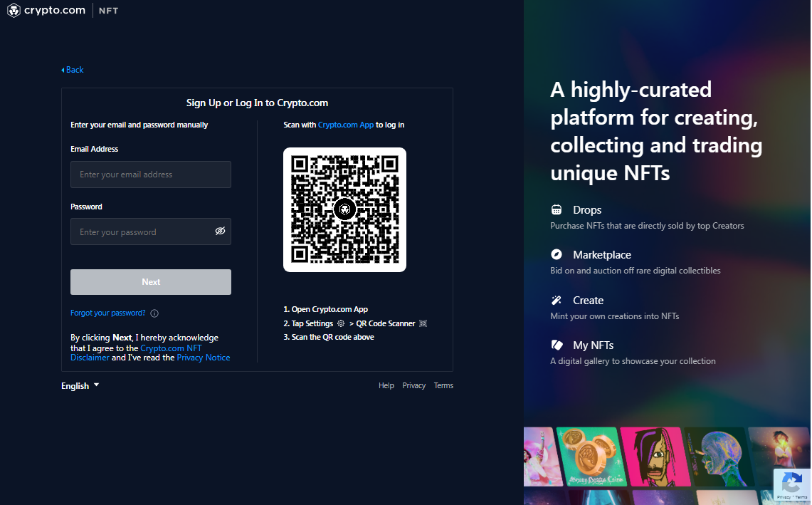Click the login QR code image
812x505 pixels.
click(x=344, y=209)
